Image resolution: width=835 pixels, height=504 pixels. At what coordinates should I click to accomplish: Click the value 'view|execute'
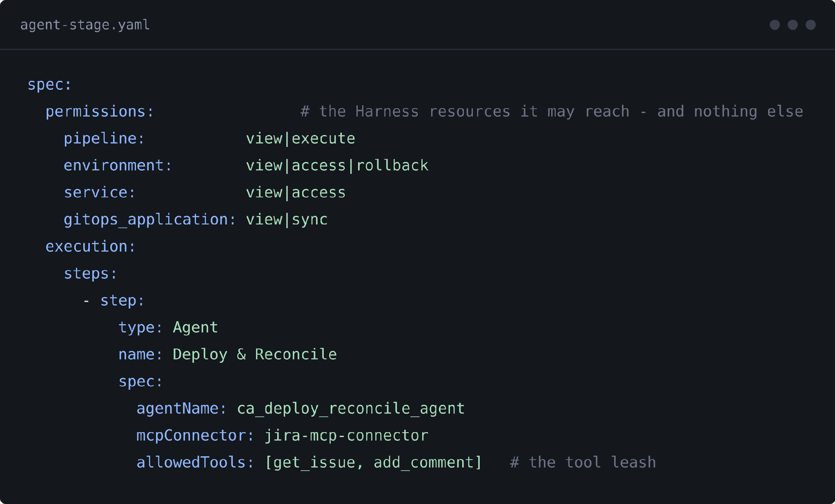(301, 138)
